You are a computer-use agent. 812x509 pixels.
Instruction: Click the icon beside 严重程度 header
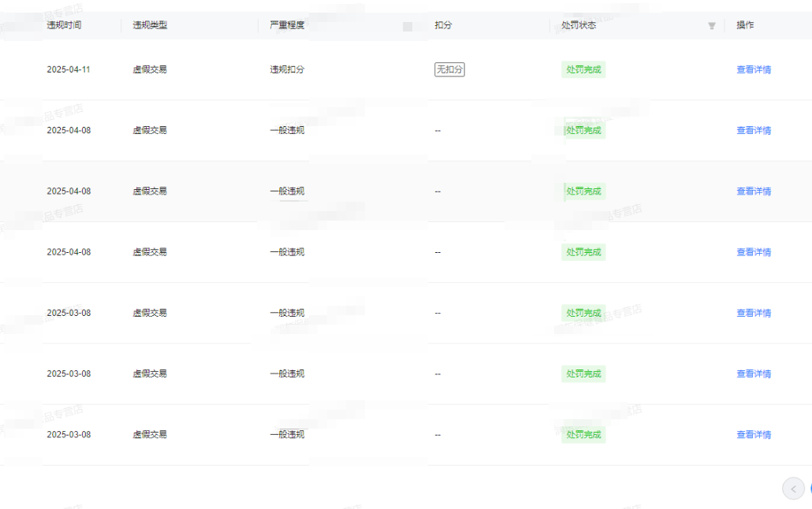[408, 26]
